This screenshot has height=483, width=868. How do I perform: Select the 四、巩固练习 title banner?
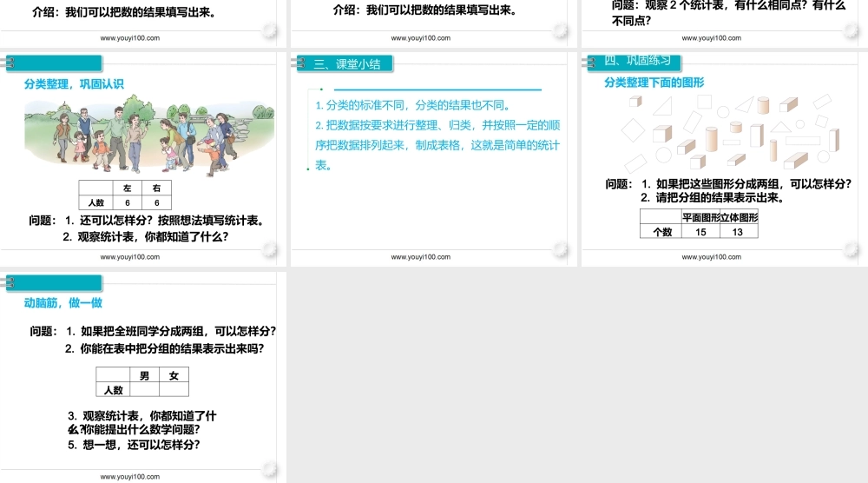638,61
